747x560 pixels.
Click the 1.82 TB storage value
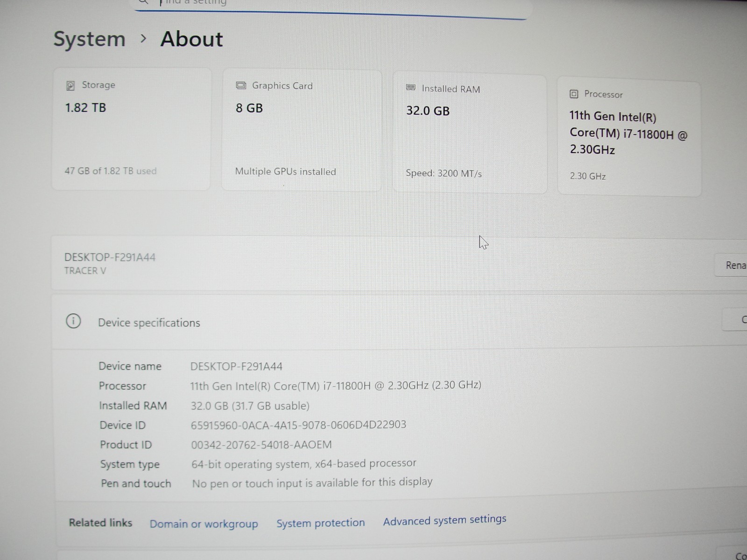85,108
